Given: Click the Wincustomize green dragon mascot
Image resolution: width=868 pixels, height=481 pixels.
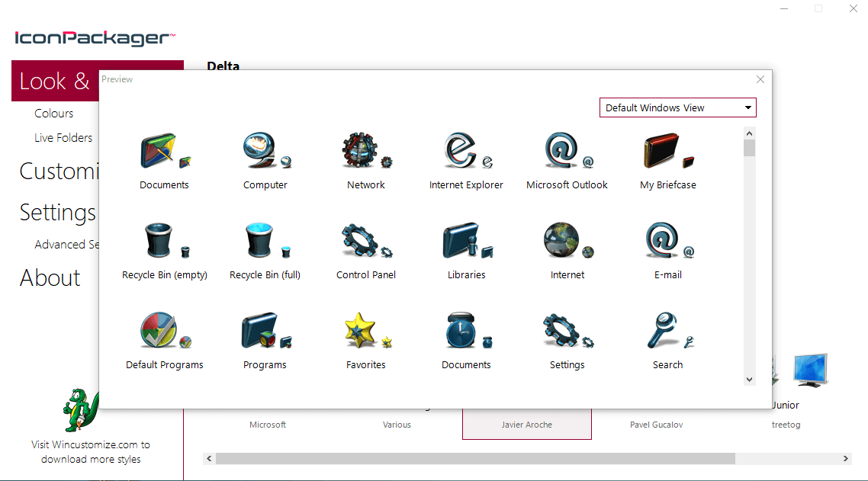Looking at the screenshot, I should click(x=81, y=410).
